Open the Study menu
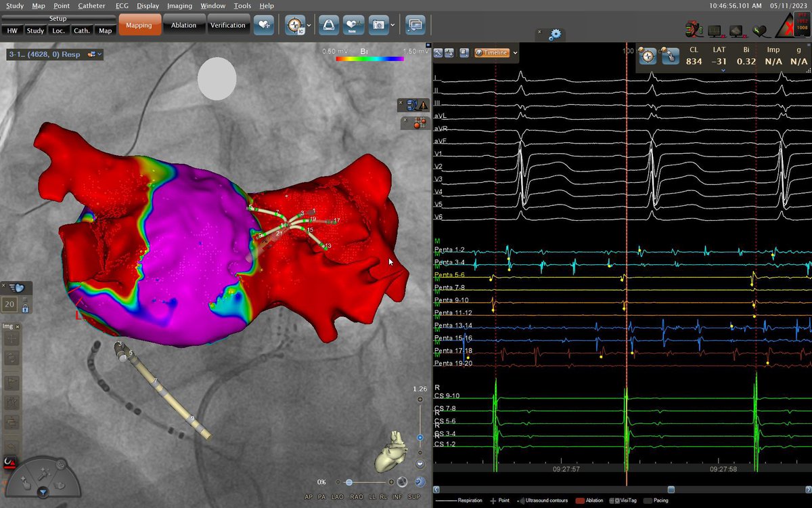Viewport: 812px width, 508px height. pyautogui.click(x=14, y=5)
